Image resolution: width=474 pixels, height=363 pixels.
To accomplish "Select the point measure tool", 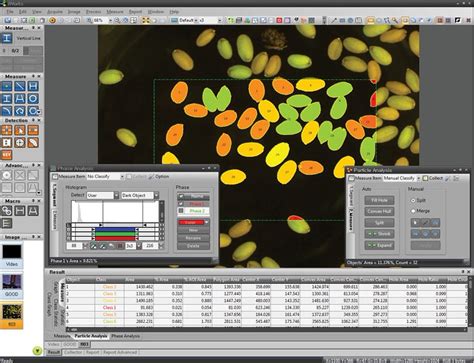I will (7, 86).
